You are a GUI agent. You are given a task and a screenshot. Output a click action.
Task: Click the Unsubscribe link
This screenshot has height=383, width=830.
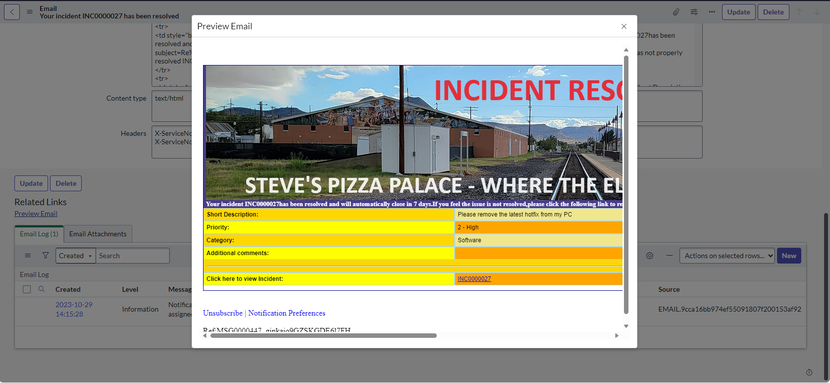[x=223, y=313]
